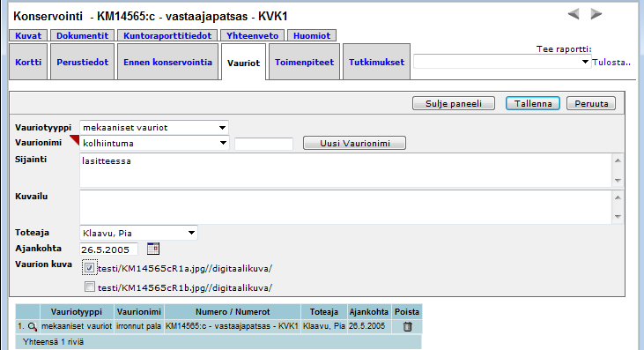The image size is (644, 350).
Task: Open the calendar date picker icon
Action: pyautogui.click(x=153, y=249)
